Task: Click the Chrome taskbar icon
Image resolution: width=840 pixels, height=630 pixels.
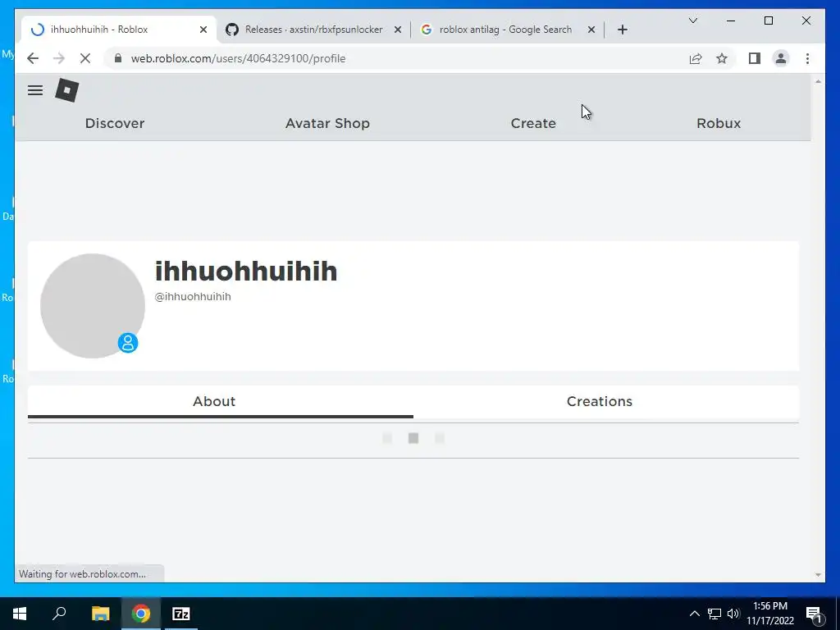Action: pyautogui.click(x=141, y=614)
